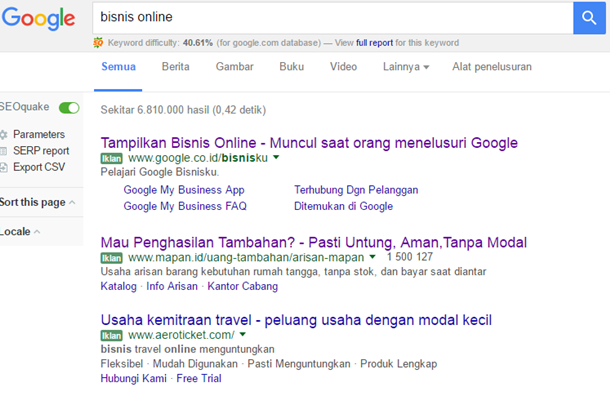Open the Mau Penghasilan Tambahan ad title

point(314,243)
